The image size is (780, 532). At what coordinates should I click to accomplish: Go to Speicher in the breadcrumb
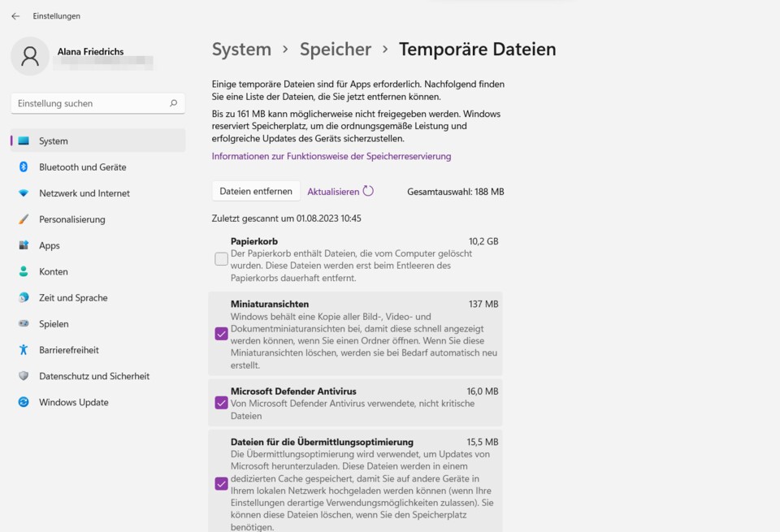click(336, 50)
